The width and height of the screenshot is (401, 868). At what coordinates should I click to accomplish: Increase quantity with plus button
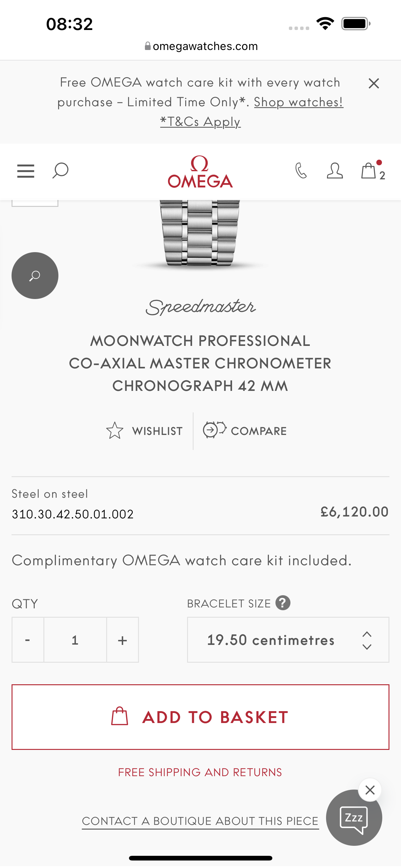[122, 640]
